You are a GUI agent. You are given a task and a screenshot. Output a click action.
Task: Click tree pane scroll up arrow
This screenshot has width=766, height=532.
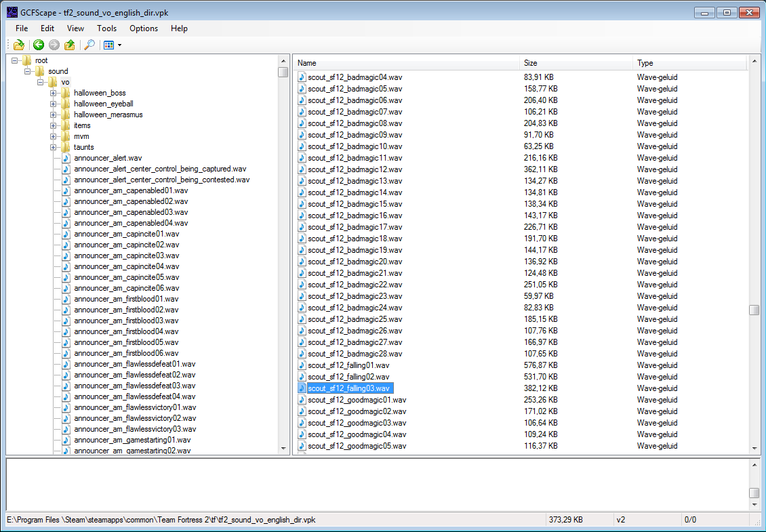pyautogui.click(x=283, y=60)
